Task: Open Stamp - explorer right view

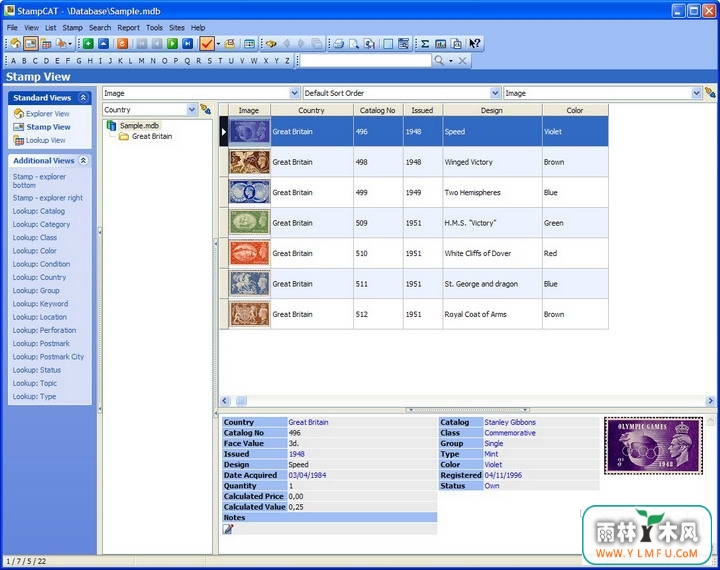Action: click(48, 198)
